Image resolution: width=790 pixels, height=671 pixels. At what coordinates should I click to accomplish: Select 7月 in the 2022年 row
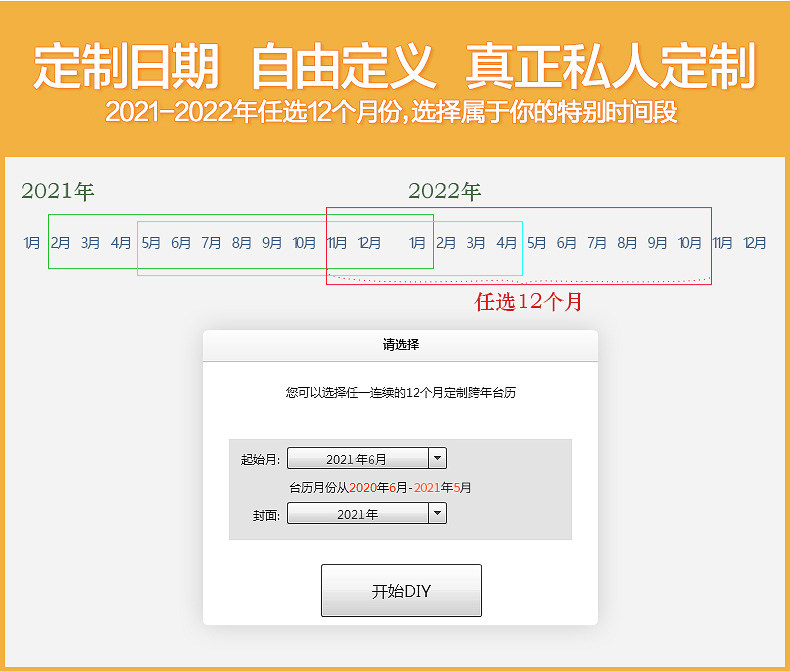(597, 243)
